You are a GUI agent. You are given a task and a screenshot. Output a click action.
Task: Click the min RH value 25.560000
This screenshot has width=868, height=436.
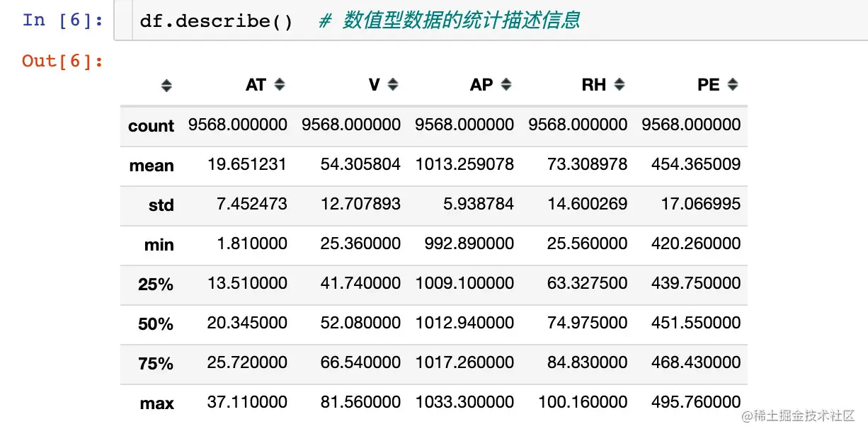tap(587, 243)
